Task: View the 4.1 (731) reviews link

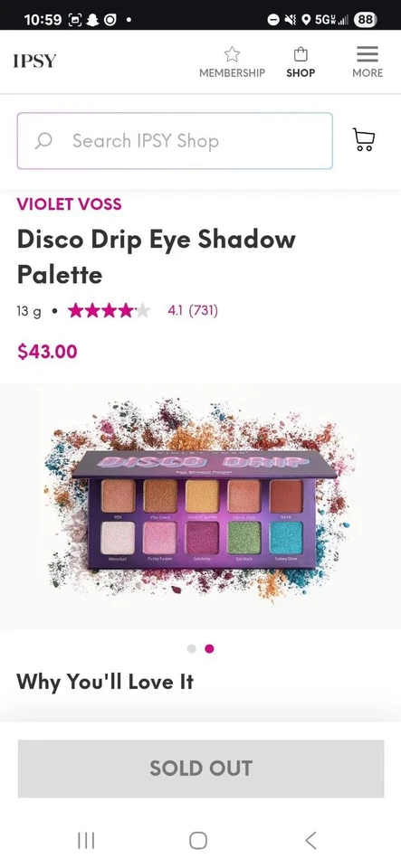Action: (193, 310)
